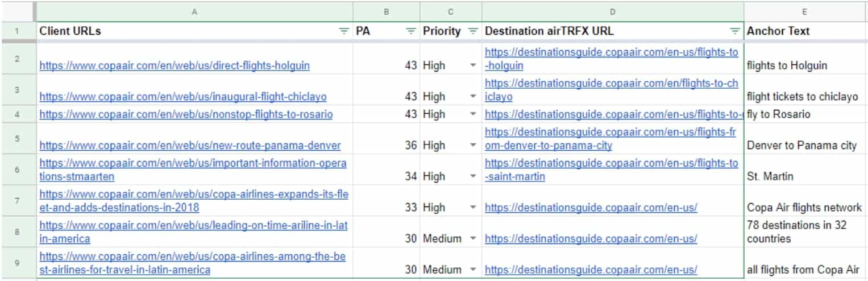Open destinationsguide flights-to-holguin link
Image resolution: width=868 pixels, height=281 pixels.
click(612, 59)
